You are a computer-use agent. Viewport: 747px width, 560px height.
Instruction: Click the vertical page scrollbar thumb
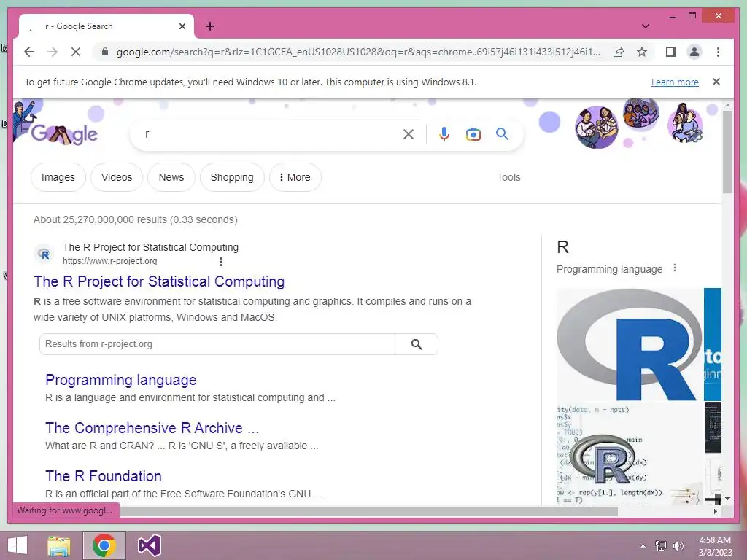point(727,152)
